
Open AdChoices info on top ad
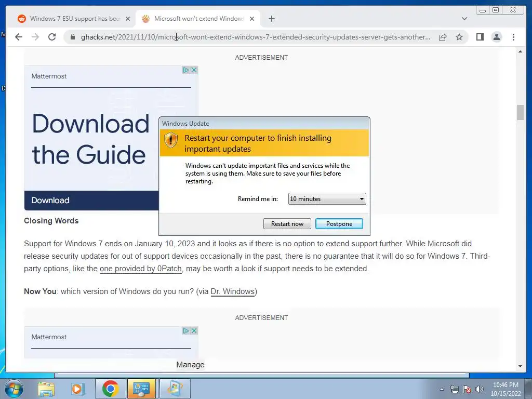tap(185, 70)
